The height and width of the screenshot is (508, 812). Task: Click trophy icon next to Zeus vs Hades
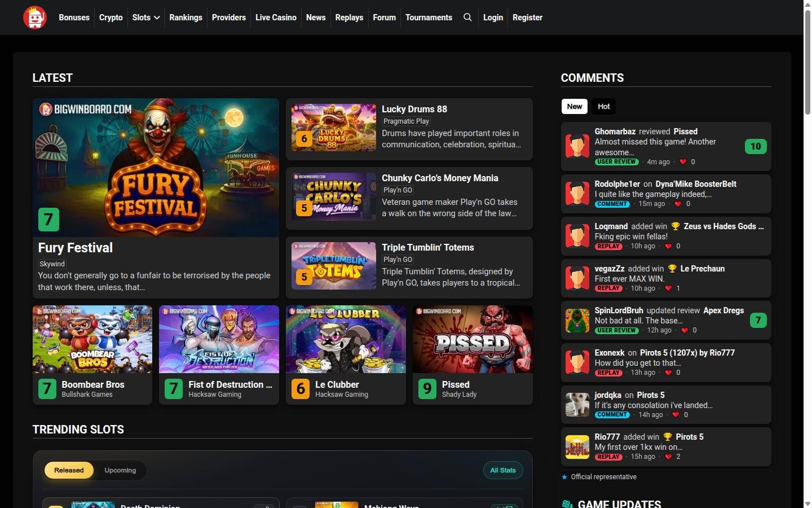pos(676,226)
